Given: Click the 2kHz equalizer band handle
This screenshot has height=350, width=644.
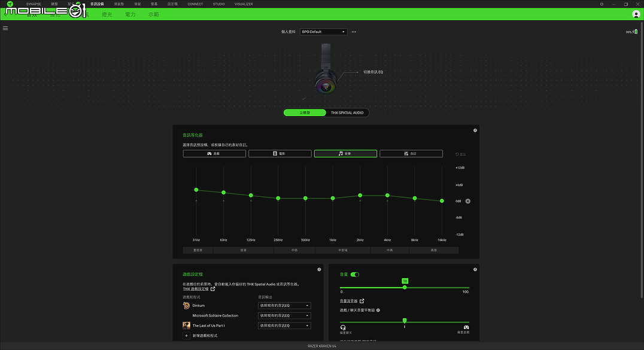Looking at the screenshot, I should click(360, 196).
